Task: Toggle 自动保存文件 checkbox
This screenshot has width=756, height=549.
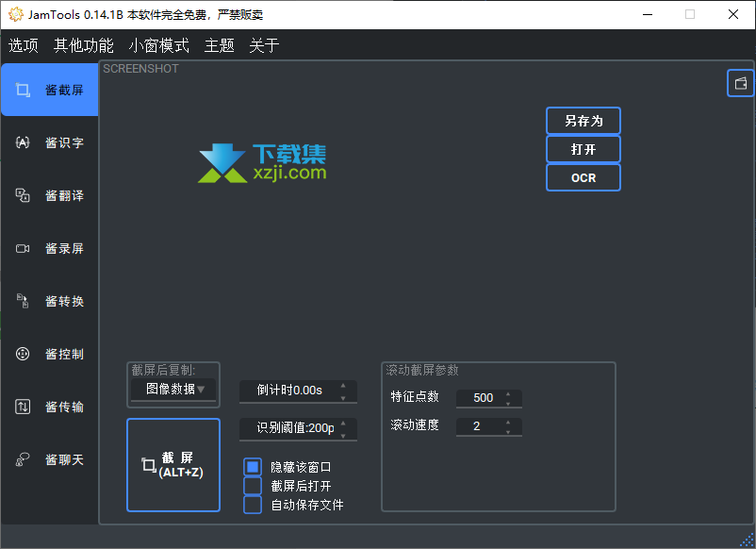Action: tap(253, 505)
